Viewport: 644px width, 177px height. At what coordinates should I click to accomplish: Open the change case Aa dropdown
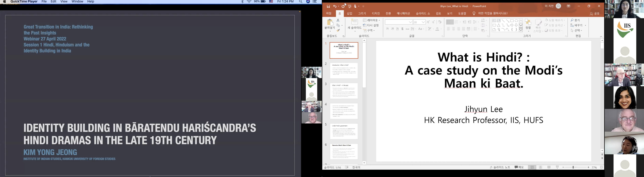[x=421, y=29]
